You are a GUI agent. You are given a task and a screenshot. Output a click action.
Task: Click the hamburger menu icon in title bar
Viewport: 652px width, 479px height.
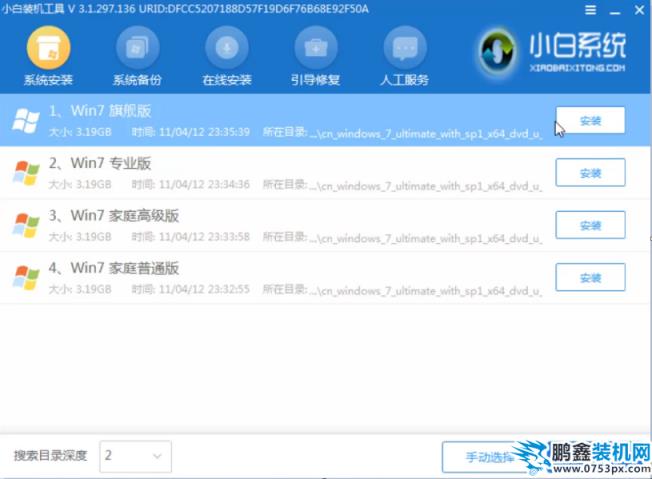[x=590, y=10]
